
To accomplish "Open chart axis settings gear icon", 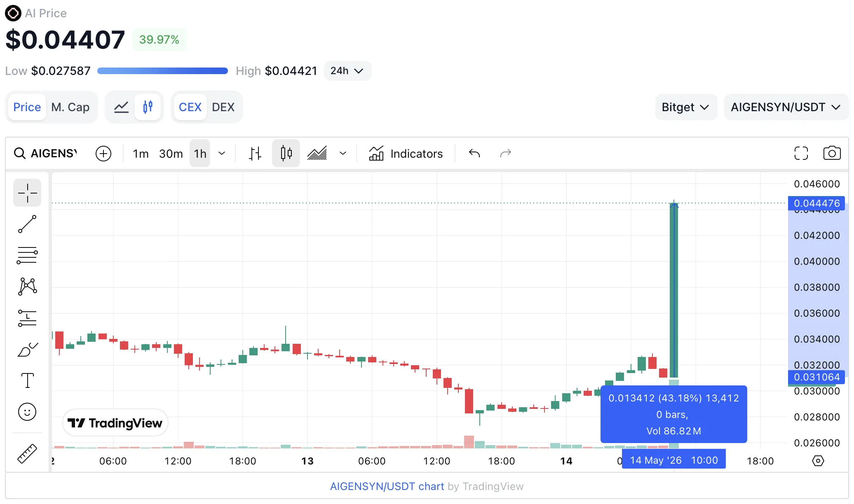I will (x=818, y=461).
